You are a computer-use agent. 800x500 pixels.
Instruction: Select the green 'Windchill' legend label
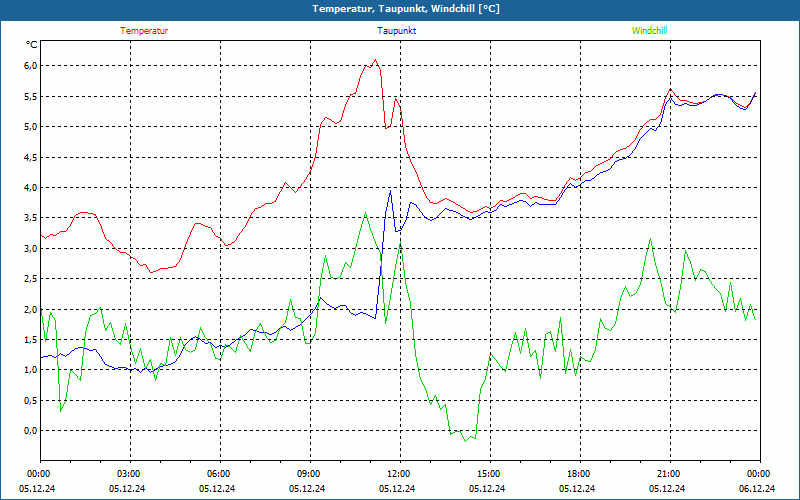(x=649, y=31)
